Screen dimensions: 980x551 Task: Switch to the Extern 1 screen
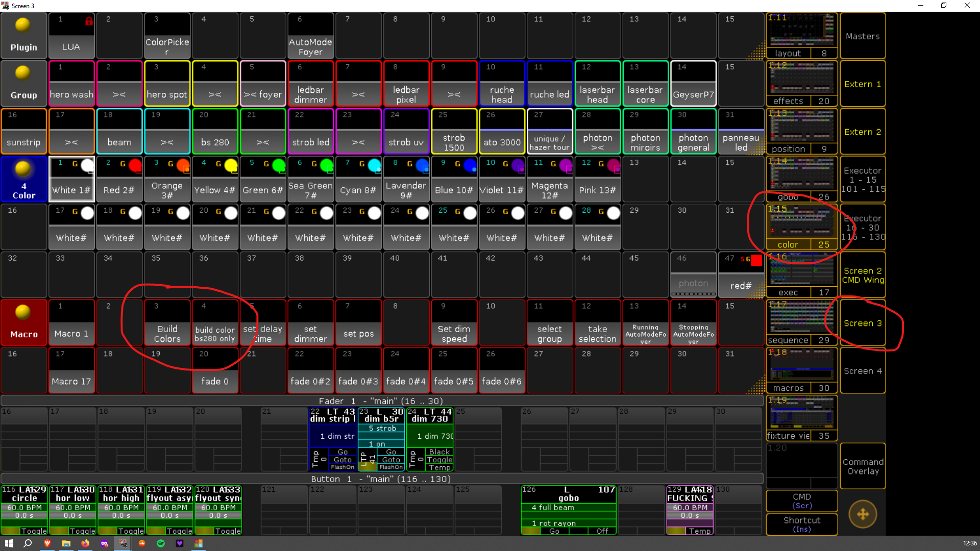tap(863, 84)
